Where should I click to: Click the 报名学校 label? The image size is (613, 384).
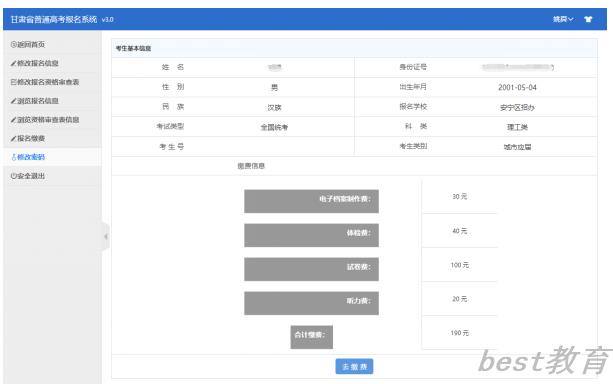click(x=413, y=107)
